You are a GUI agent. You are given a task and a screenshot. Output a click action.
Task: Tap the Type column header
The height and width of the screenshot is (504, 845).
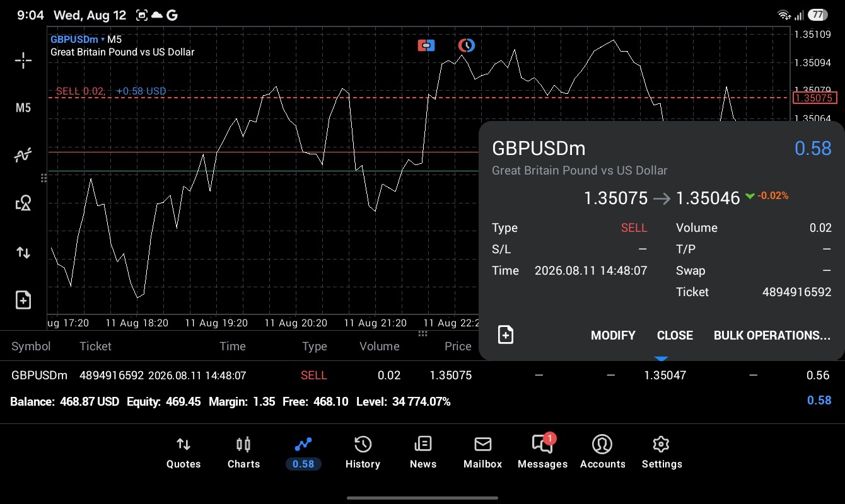click(x=314, y=346)
